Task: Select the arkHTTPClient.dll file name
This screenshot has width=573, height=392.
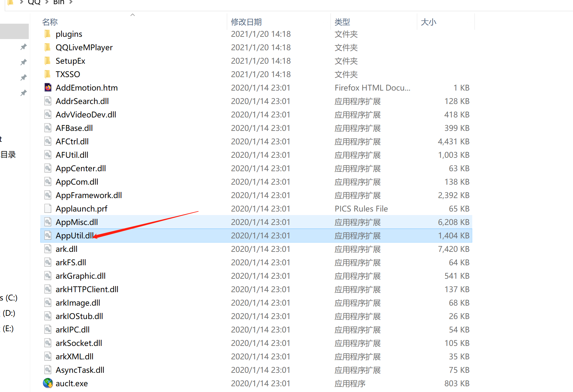Action: [x=87, y=289]
